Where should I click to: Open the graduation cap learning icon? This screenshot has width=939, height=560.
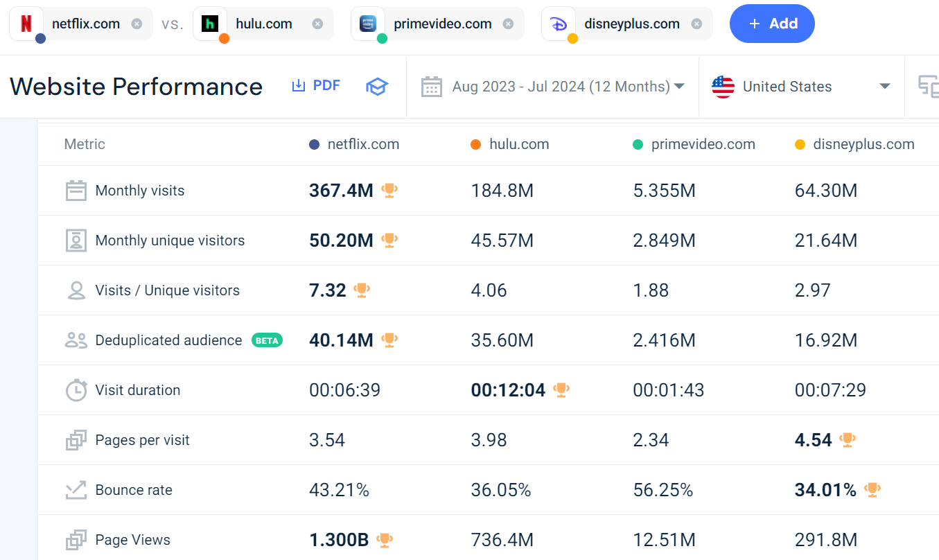click(377, 87)
